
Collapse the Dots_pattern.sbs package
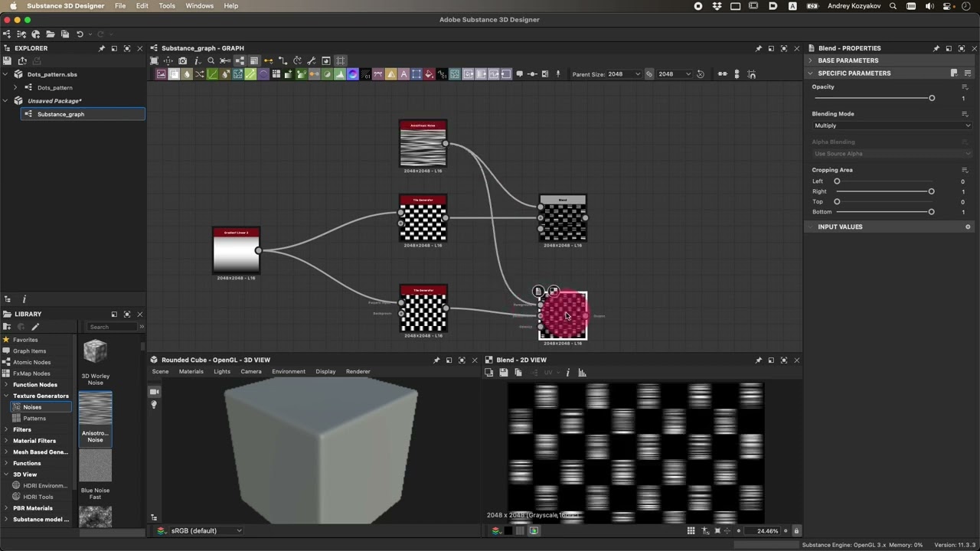coord(6,74)
